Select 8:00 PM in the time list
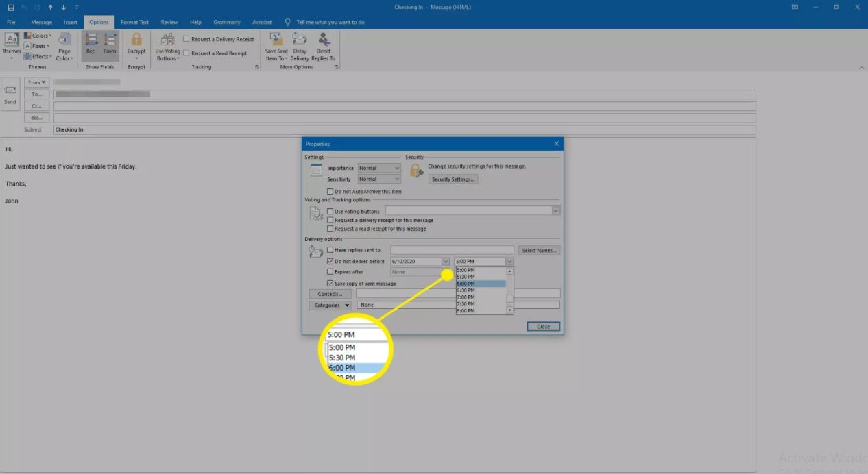 point(481,311)
